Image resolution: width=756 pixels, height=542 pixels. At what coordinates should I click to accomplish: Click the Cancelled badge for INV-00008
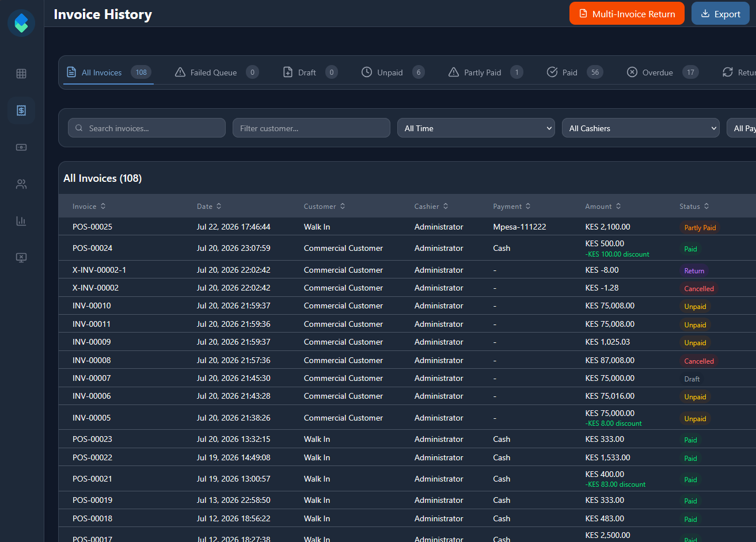click(699, 361)
